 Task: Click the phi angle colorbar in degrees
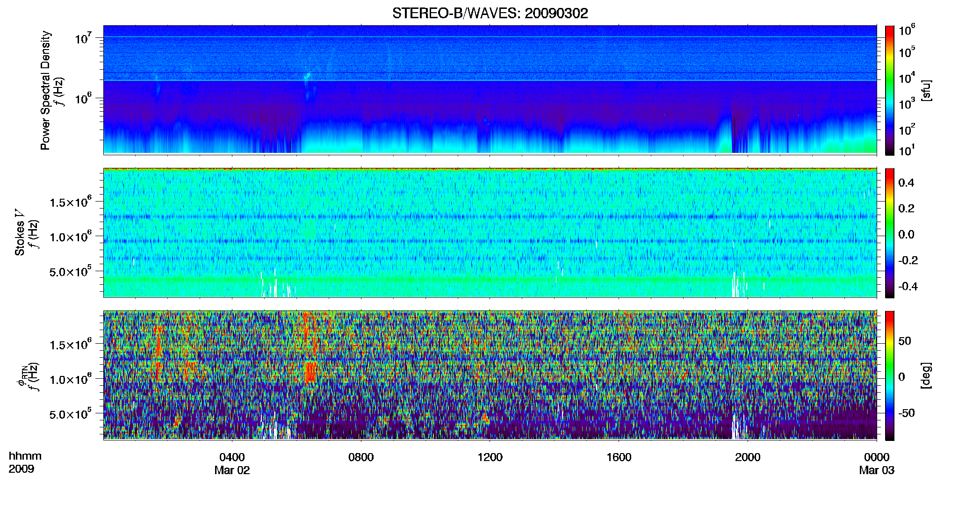click(890, 375)
